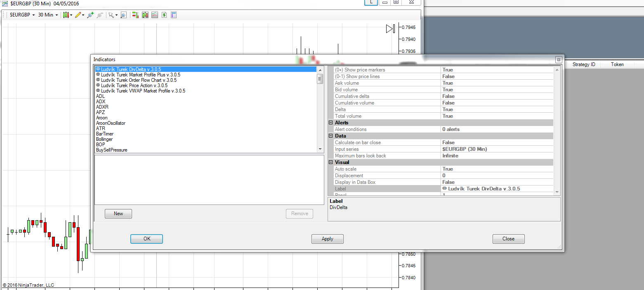Screen dimensions: 644x290
Task: Expand the drawing tools dropdown arrow
Action: pos(83,15)
